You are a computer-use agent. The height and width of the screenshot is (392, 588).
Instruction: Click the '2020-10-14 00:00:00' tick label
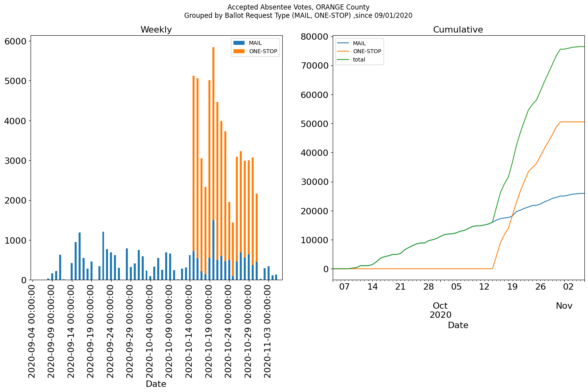[189, 331]
